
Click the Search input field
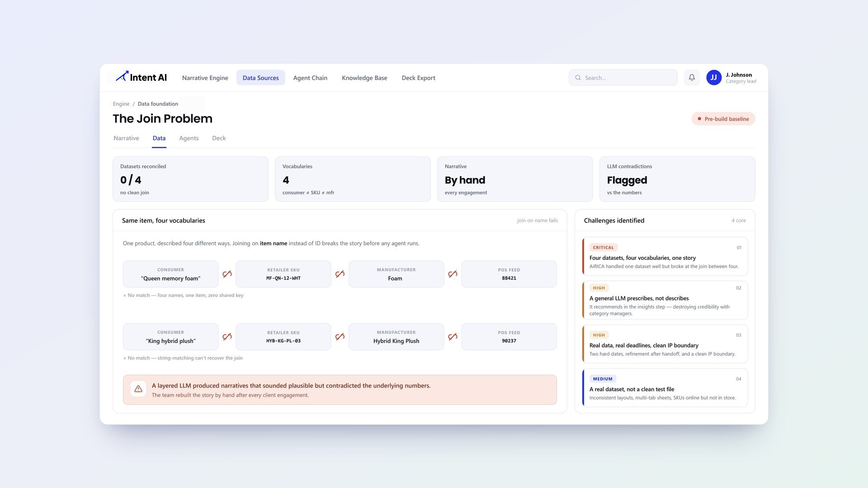[623, 78]
